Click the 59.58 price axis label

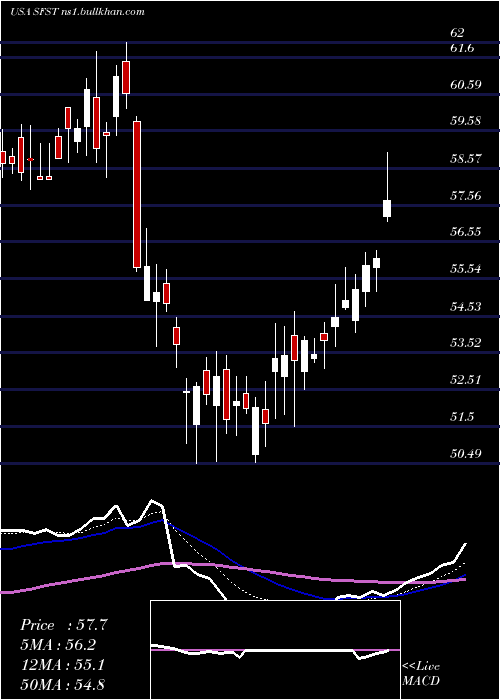tap(466, 121)
